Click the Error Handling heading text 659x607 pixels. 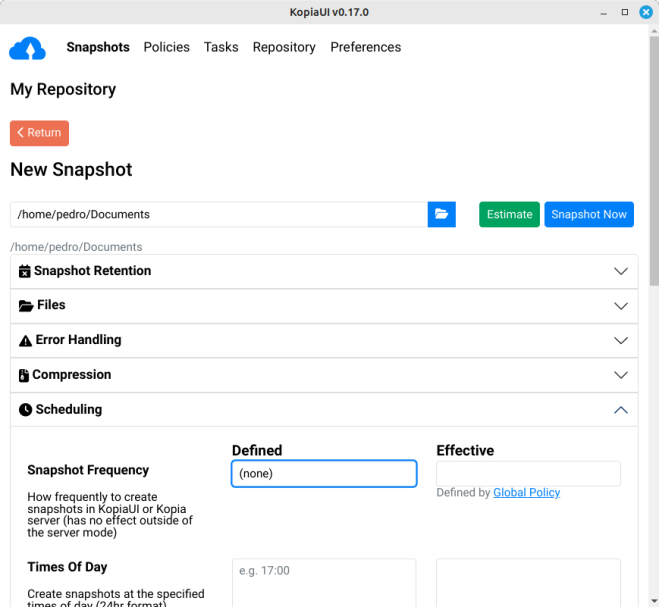click(79, 340)
